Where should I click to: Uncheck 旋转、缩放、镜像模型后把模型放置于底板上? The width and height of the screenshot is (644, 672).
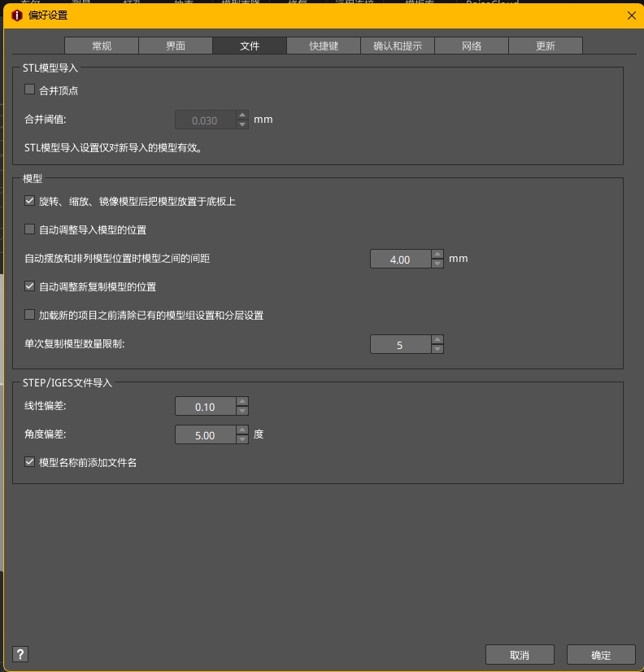[x=29, y=201]
